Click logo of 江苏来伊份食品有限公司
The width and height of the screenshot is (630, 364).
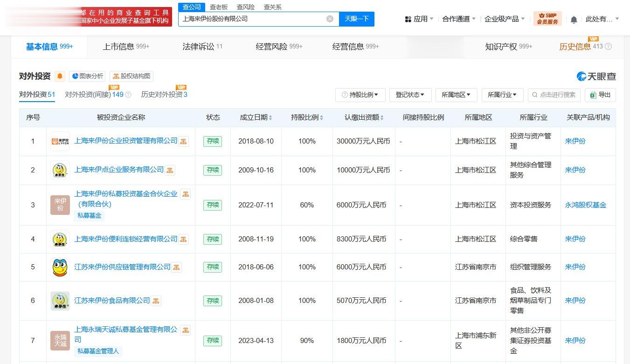point(60,301)
